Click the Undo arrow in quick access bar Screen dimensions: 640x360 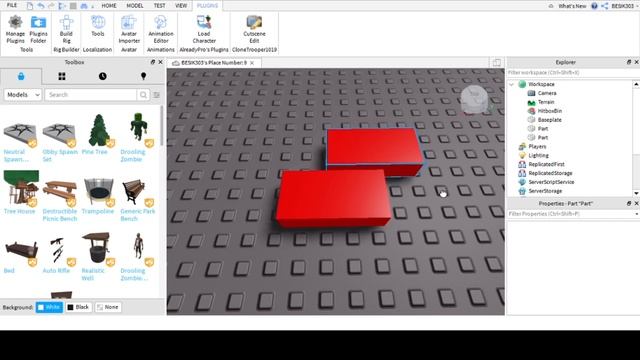(41, 6)
